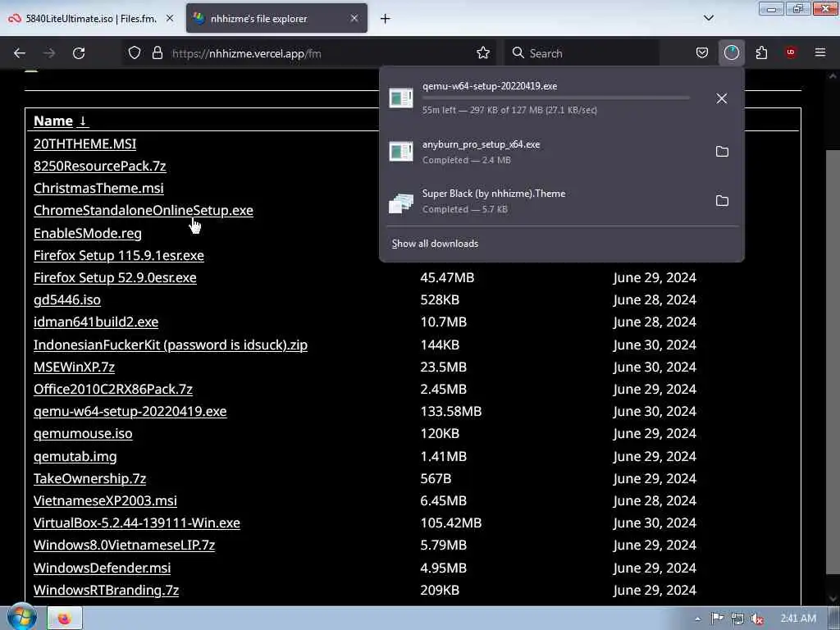Close the 5840LiteUltimate.iso tab
The image size is (840, 630).
[x=170, y=18]
